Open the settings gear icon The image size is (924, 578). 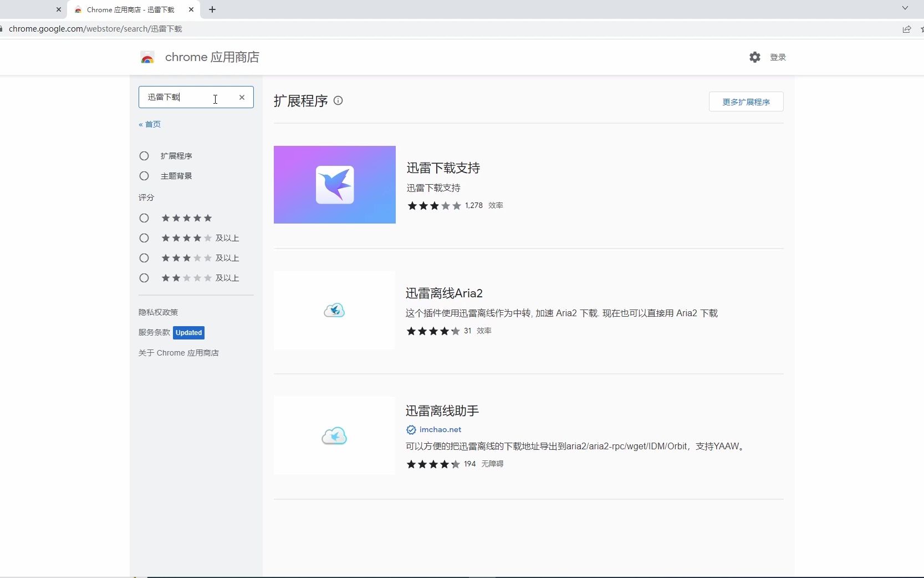(754, 57)
